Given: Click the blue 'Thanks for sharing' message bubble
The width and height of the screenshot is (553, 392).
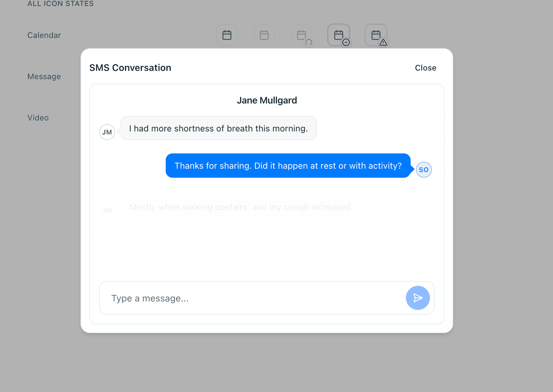Looking at the screenshot, I should point(288,166).
